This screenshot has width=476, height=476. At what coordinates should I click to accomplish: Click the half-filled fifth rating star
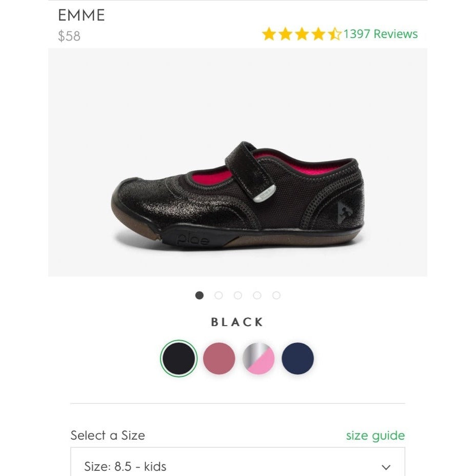point(334,34)
